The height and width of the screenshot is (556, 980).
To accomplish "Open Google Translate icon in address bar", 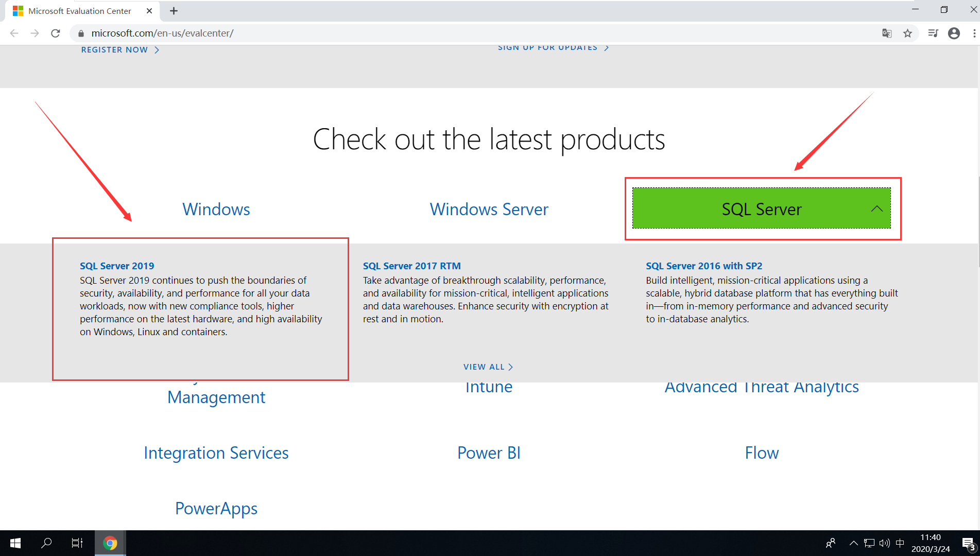I will tap(887, 33).
